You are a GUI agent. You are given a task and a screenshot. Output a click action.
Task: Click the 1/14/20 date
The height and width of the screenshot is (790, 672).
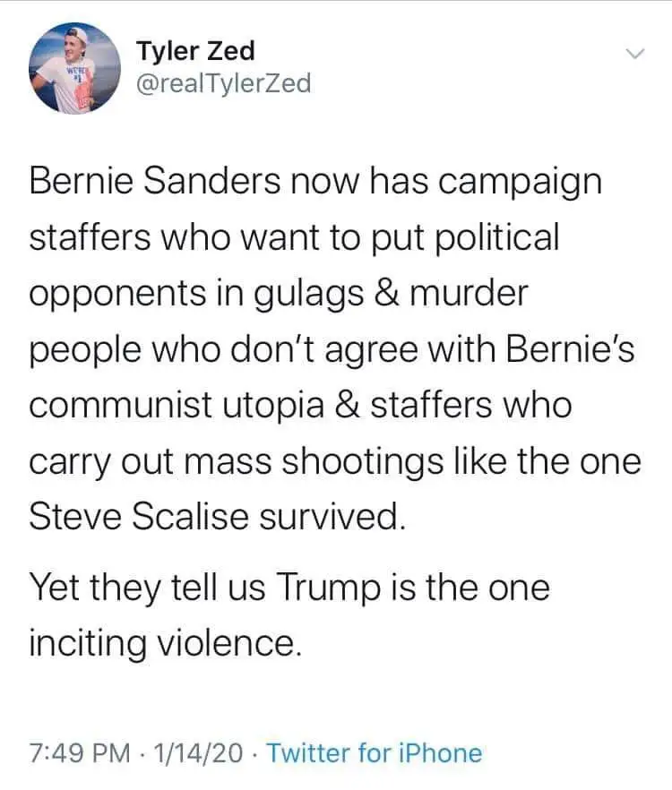pos(198,753)
